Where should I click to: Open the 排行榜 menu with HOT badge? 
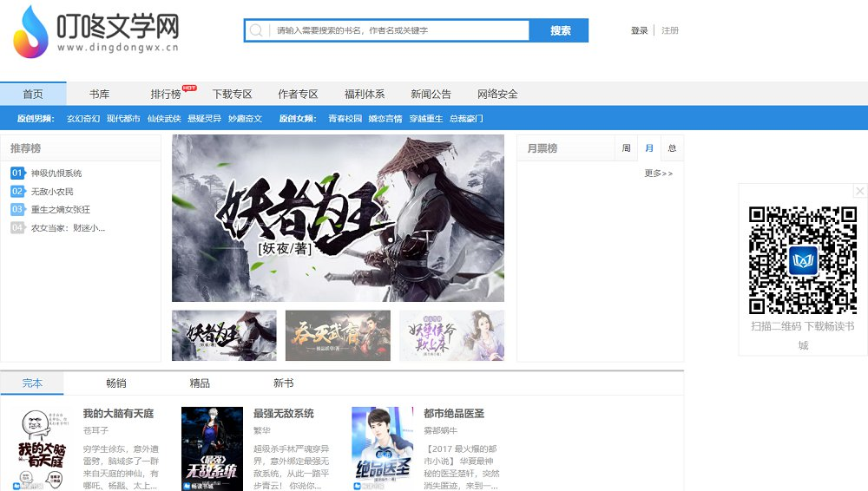[x=166, y=94]
